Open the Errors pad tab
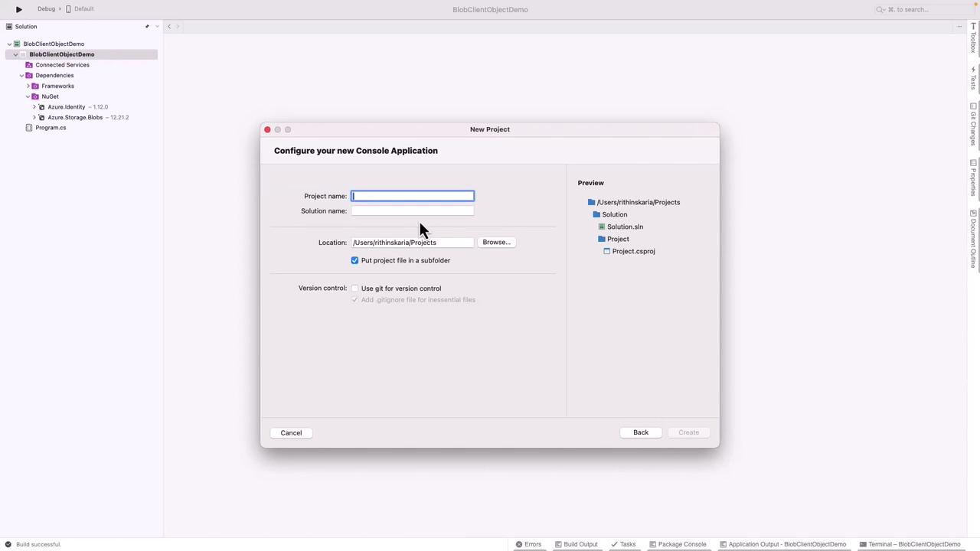Screen dimensions: 980x551 pyautogui.click(x=528, y=545)
